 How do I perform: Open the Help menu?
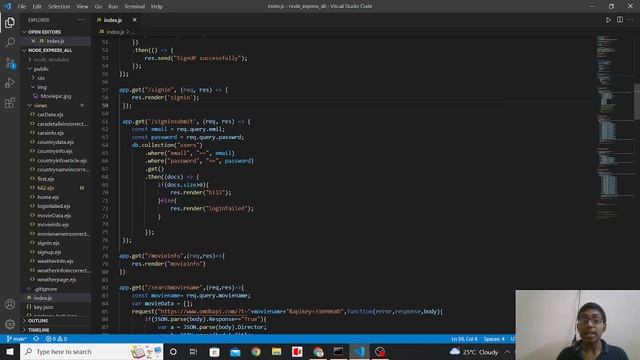(x=157, y=7)
